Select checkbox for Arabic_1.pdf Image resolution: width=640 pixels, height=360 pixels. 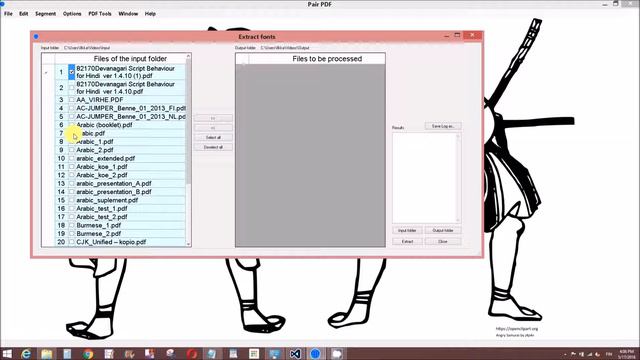[x=72, y=142]
